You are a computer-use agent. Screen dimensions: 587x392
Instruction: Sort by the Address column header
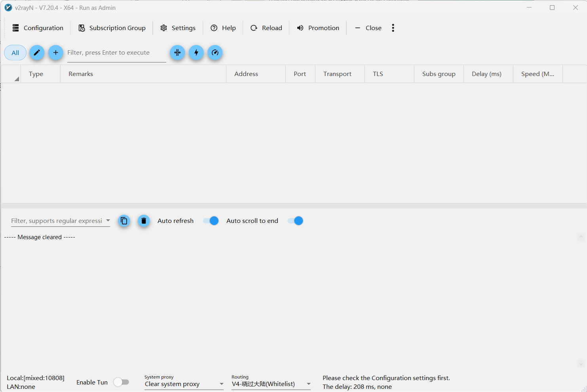(x=256, y=74)
